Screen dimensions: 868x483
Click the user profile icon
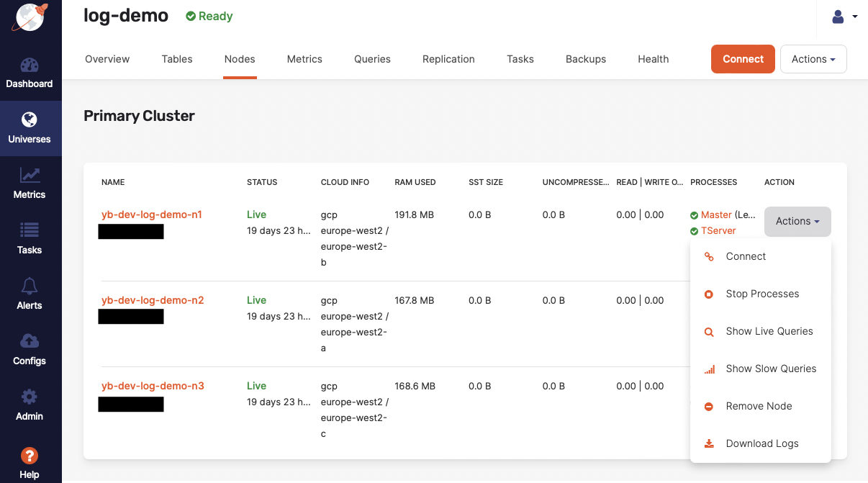click(x=838, y=17)
